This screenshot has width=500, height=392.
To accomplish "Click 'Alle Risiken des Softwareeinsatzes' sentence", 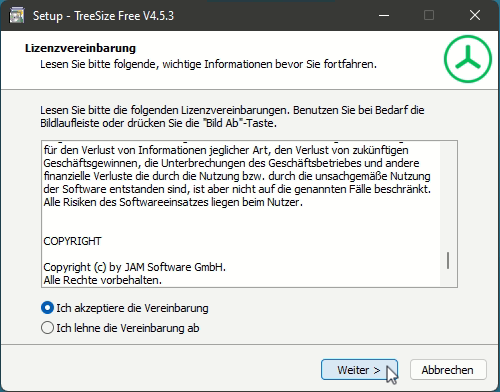I will [173, 202].
